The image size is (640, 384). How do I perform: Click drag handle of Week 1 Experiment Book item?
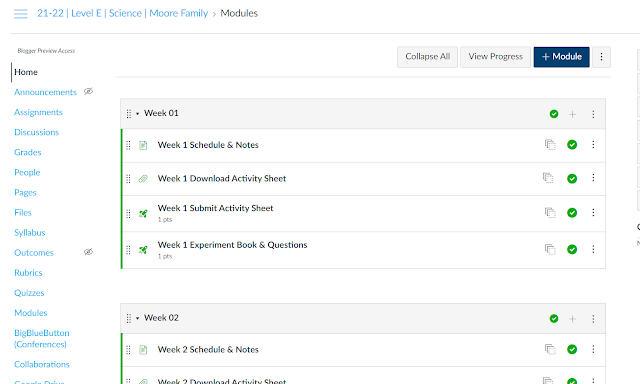[x=128, y=250]
